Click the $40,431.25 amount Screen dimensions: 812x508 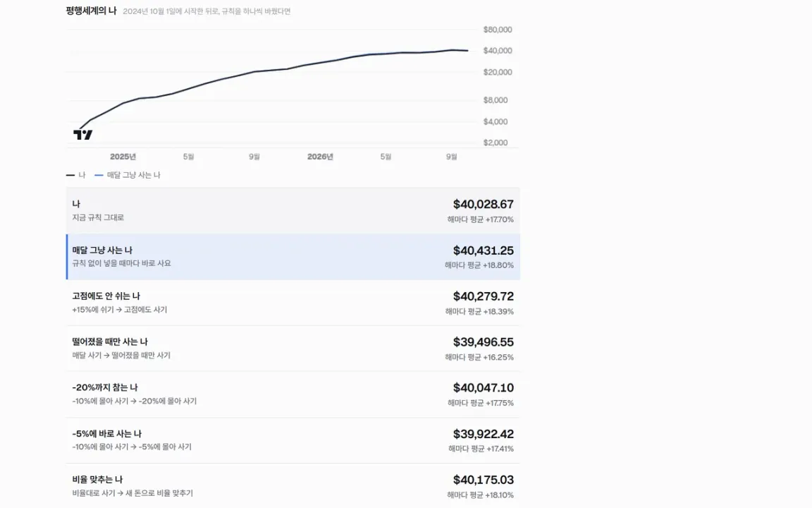pyautogui.click(x=483, y=250)
